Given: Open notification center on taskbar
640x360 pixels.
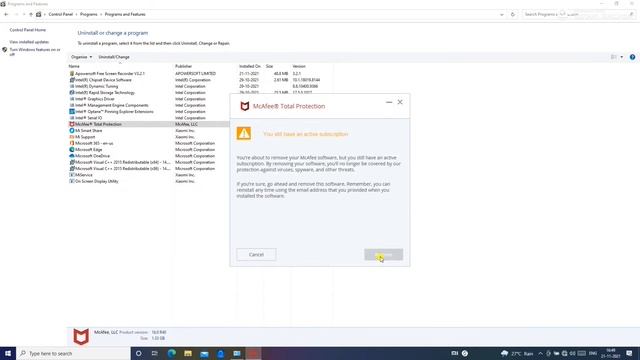Looking at the screenshot, I should 629,353.
